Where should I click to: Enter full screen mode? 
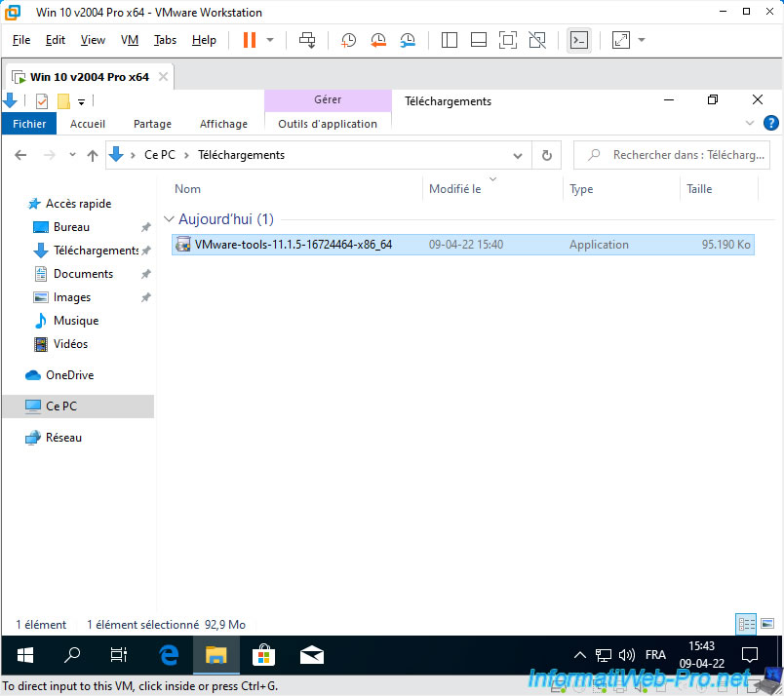tap(508, 40)
